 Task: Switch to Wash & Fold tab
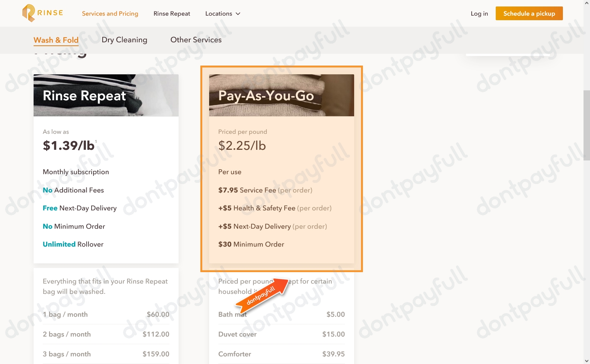[x=56, y=40]
